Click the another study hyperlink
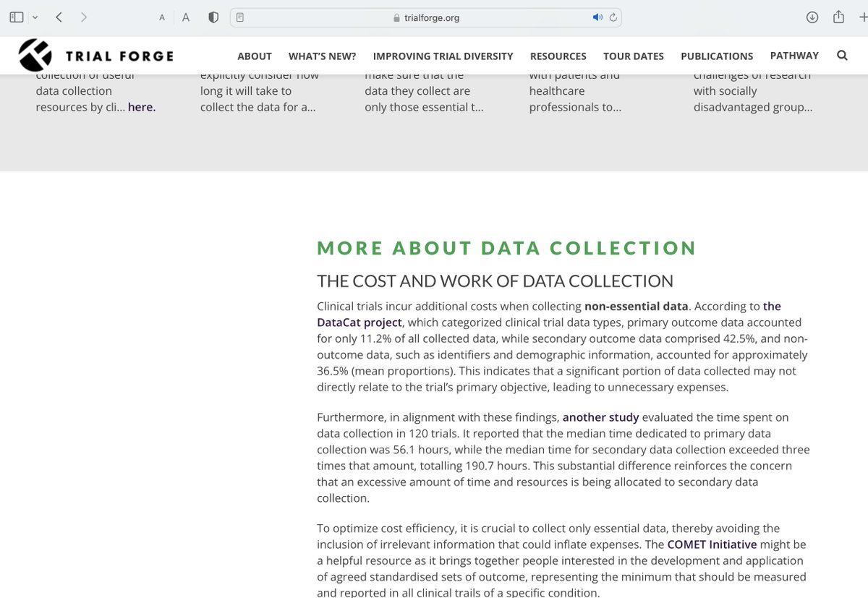Image resolution: width=868 pixels, height=598 pixels. [600, 417]
